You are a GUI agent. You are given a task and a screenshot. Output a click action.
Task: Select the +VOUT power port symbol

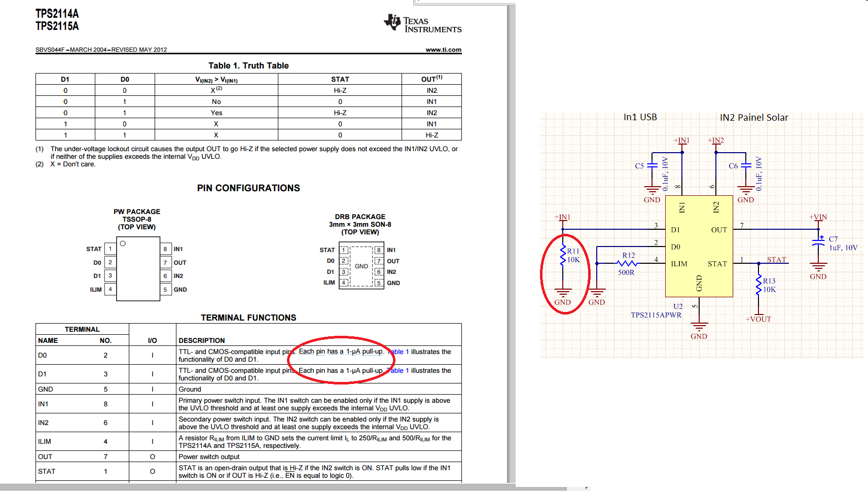pyautogui.click(x=758, y=317)
